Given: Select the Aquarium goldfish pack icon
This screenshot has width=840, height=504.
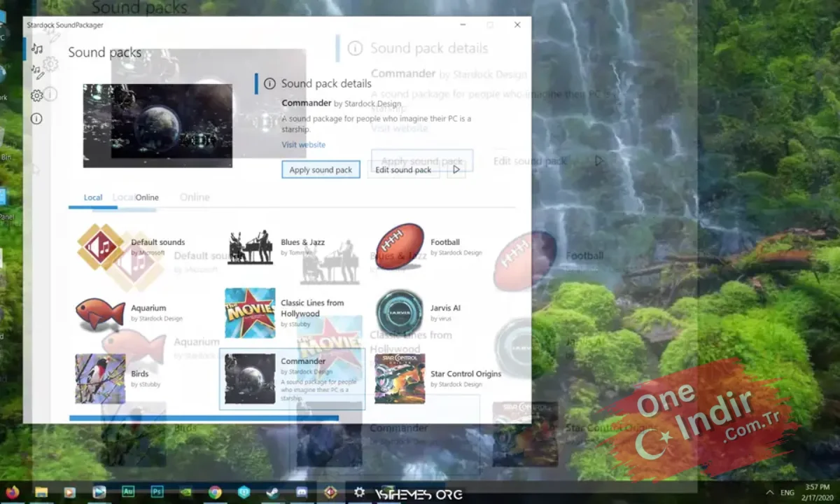Looking at the screenshot, I should point(100,313).
